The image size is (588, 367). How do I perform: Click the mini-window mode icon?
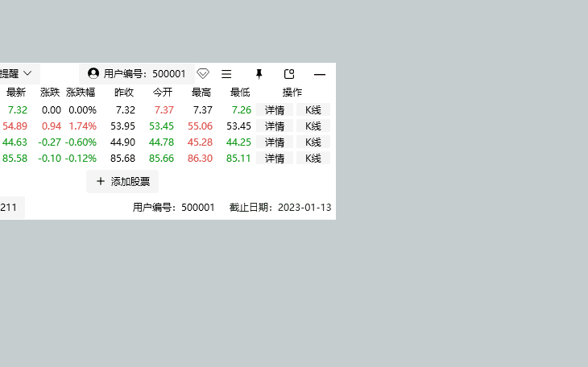[289, 74]
